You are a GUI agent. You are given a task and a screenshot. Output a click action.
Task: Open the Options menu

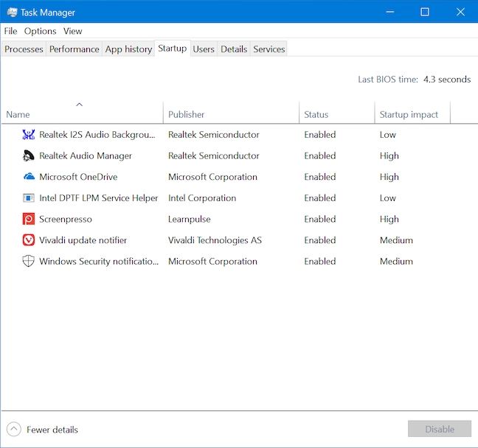coord(41,31)
